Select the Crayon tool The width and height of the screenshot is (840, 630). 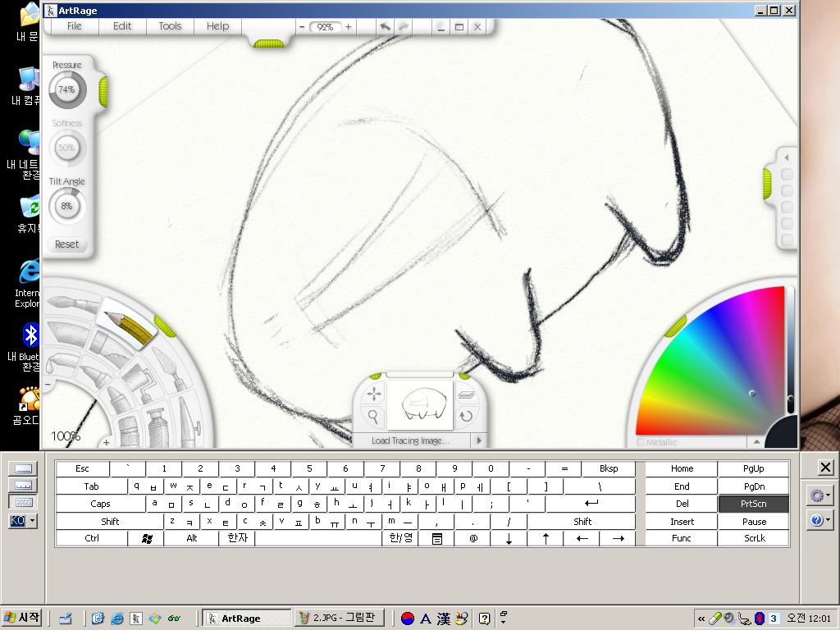pos(118,399)
